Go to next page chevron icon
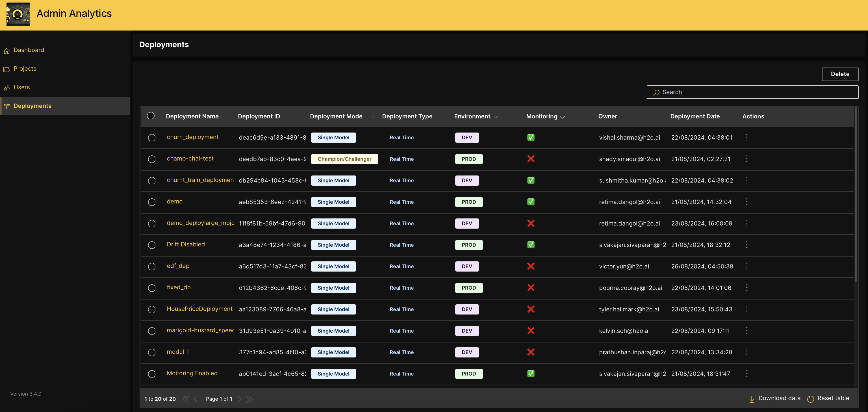Viewport: 868px width, 412px height. click(239, 399)
